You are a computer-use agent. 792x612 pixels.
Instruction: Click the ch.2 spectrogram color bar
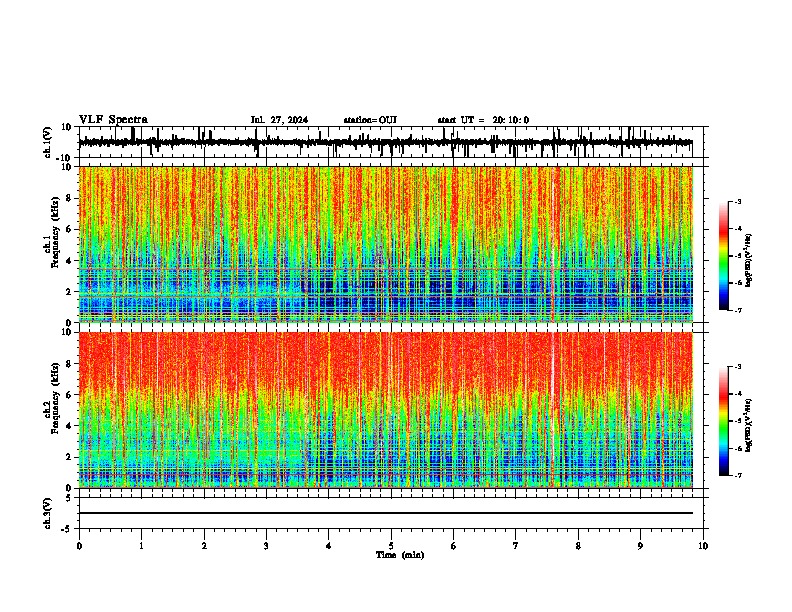(723, 421)
